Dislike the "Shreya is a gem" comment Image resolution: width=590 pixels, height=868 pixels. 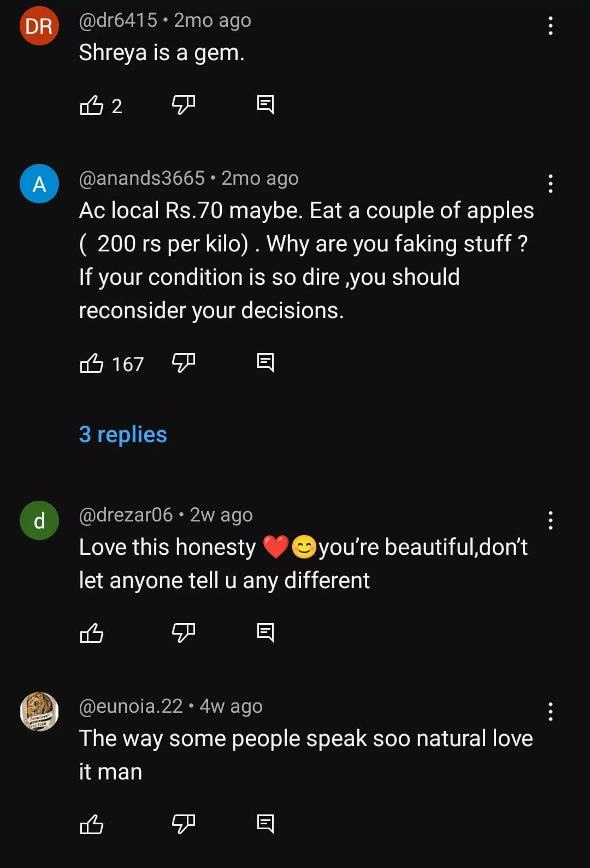click(x=184, y=104)
